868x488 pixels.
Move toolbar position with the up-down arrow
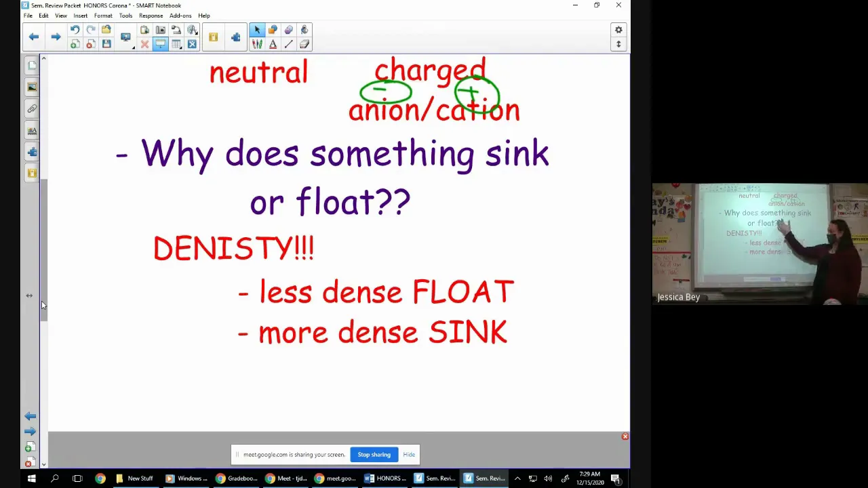[x=618, y=44]
